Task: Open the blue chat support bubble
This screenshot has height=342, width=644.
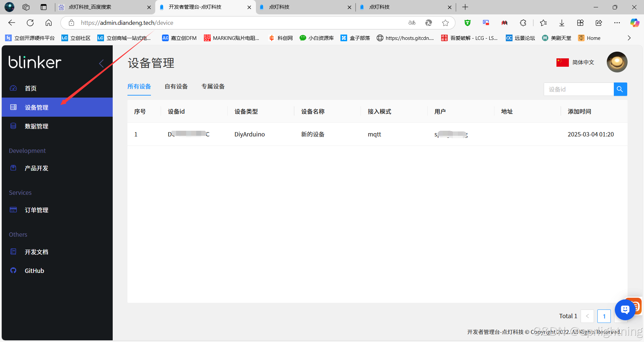Action: tap(625, 309)
